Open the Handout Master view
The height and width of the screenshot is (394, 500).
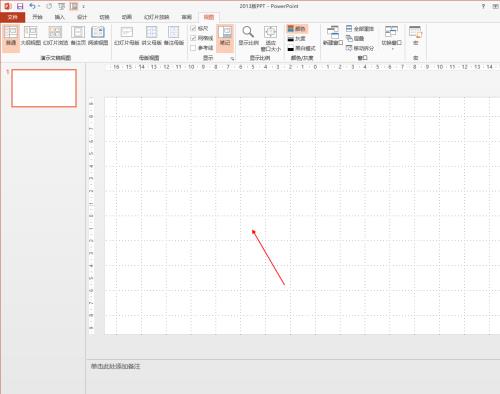point(151,36)
